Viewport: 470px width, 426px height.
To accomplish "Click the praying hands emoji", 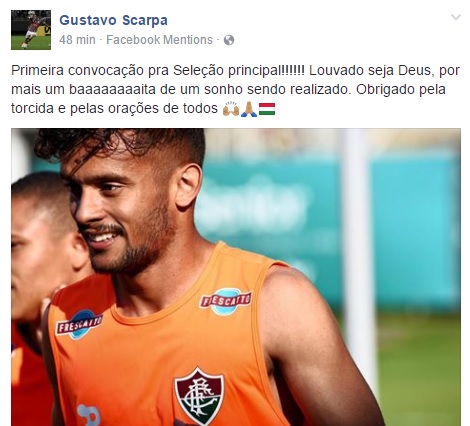I will [249, 109].
